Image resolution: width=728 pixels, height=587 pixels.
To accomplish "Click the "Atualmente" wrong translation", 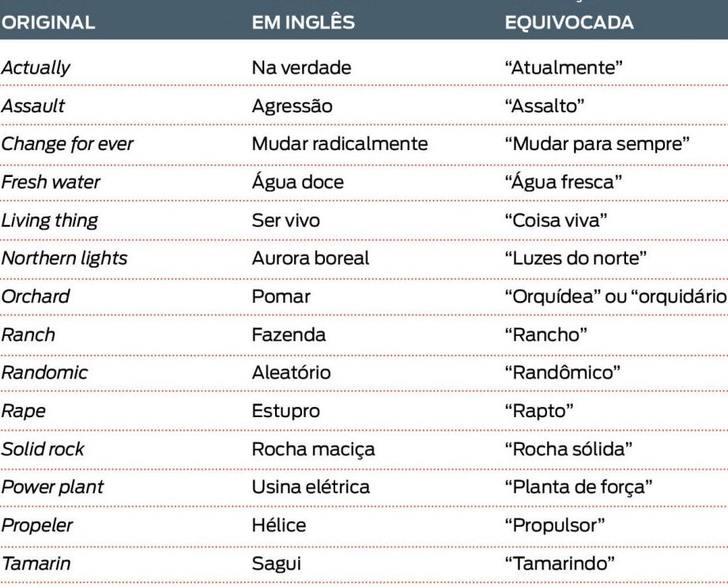I will click(x=564, y=68).
